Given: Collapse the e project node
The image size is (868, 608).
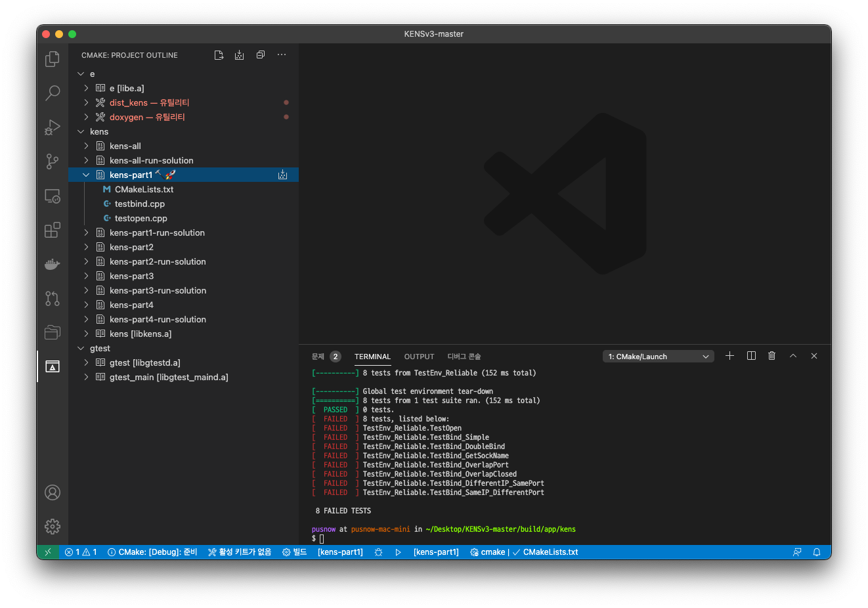Looking at the screenshot, I should tap(81, 74).
